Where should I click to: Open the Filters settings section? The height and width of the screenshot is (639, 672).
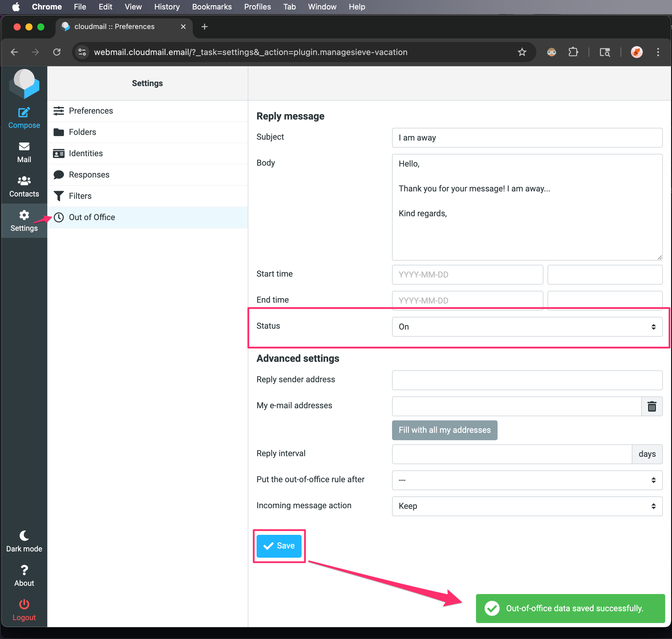click(x=80, y=196)
